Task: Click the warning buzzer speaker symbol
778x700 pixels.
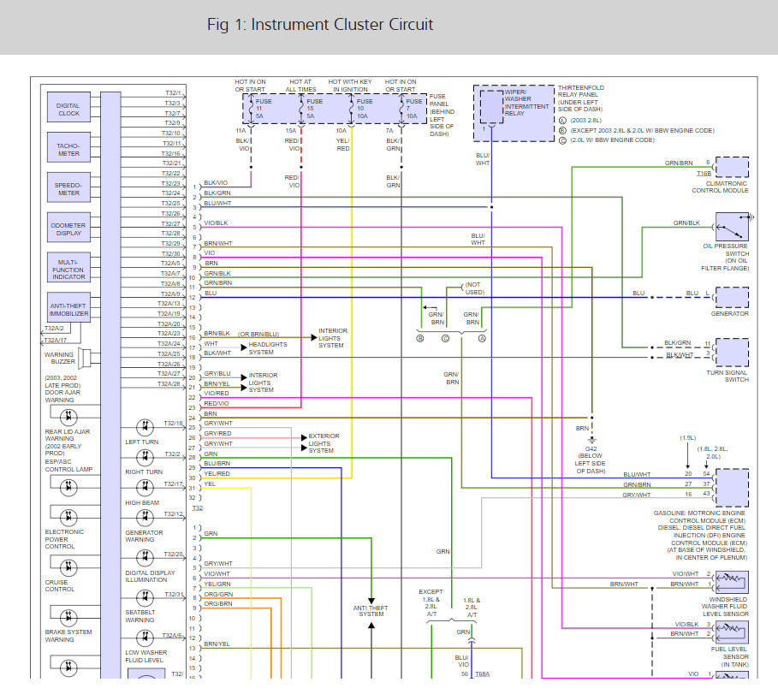Action: pyautogui.click(x=86, y=358)
